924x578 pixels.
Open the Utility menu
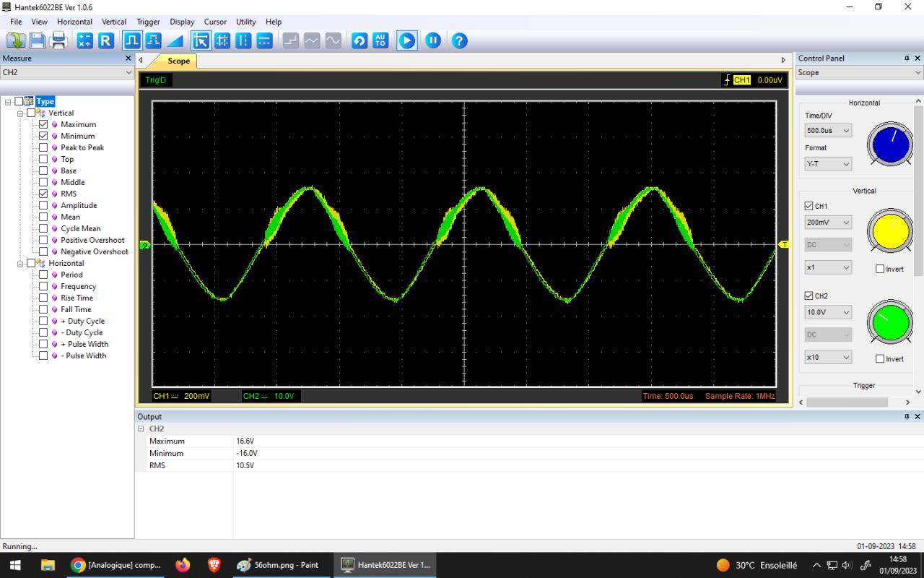246,22
